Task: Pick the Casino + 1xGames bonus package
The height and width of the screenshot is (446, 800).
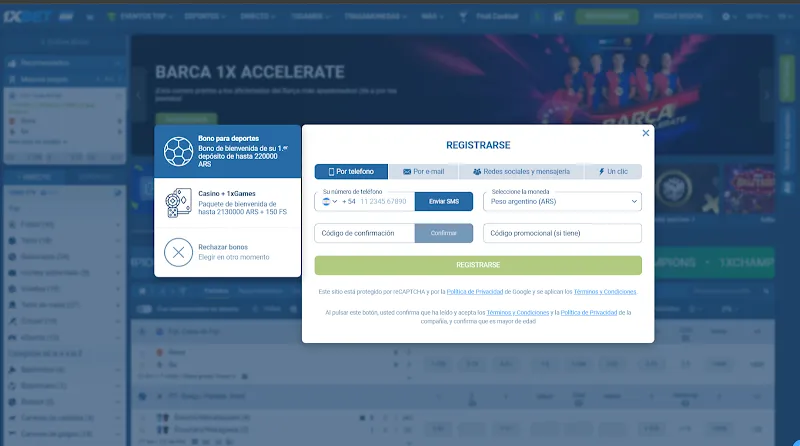Action: pyautogui.click(x=228, y=203)
